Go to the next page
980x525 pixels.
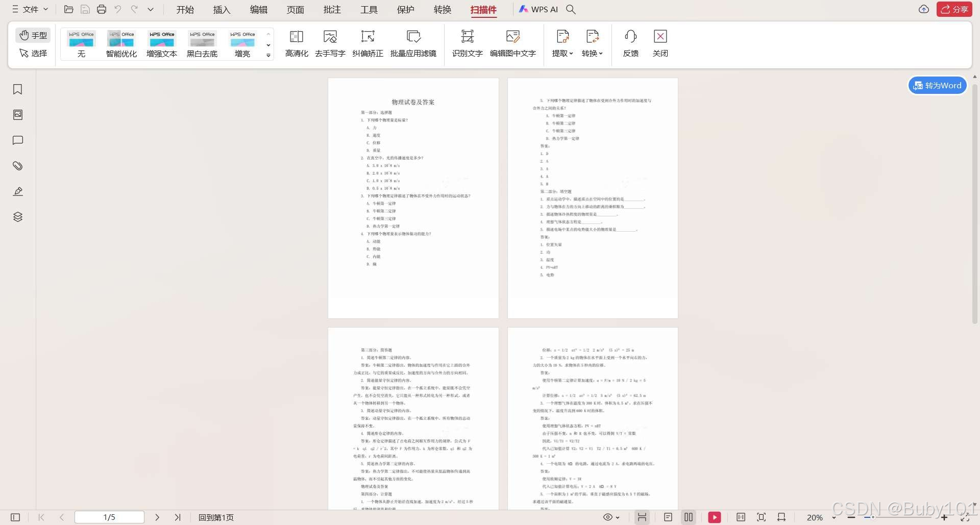click(157, 517)
